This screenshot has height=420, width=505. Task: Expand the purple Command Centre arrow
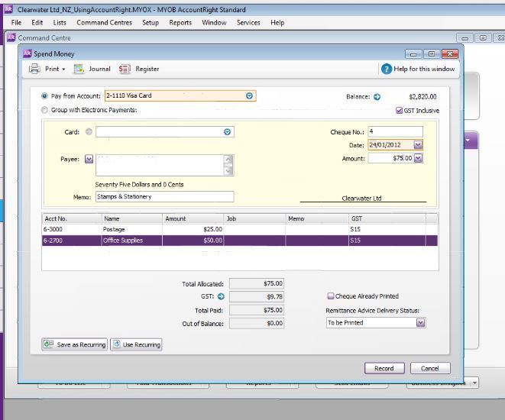coord(468,141)
